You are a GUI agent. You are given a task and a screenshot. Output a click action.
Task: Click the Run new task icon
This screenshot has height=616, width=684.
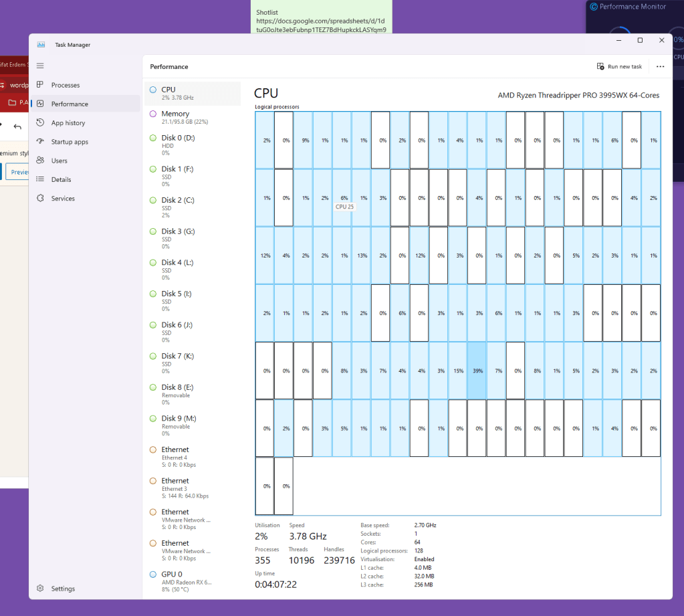tap(600, 66)
